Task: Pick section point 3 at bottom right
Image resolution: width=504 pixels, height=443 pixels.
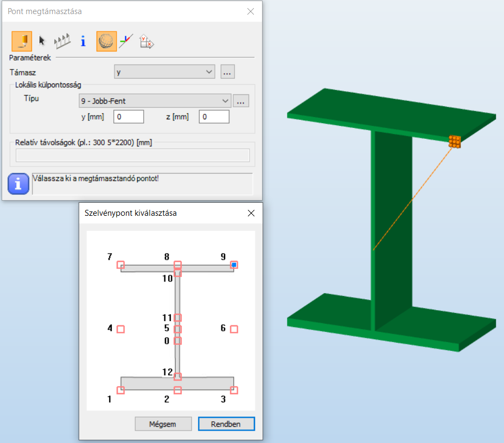Action: (x=234, y=390)
